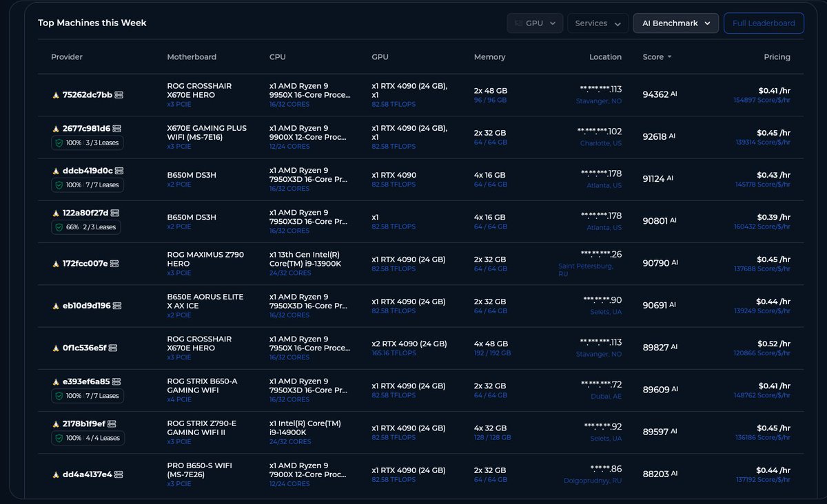Click the 92618 AI score
Image resolution: width=827 pixels, height=504 pixels.
pos(658,136)
